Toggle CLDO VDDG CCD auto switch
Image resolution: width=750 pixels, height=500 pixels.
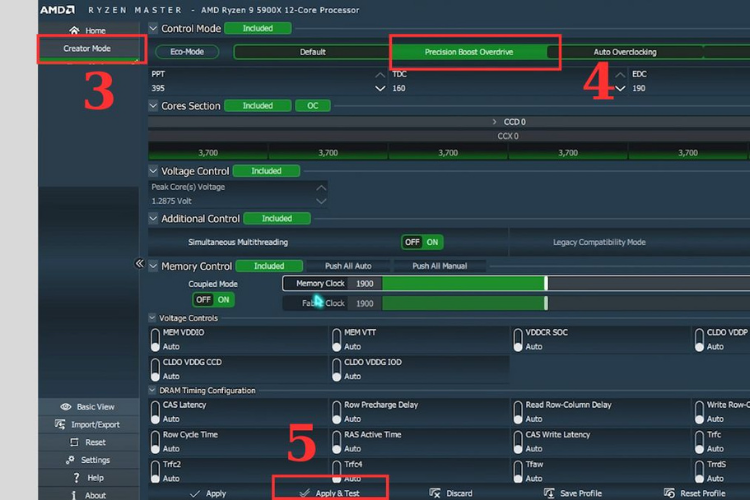coord(155,370)
